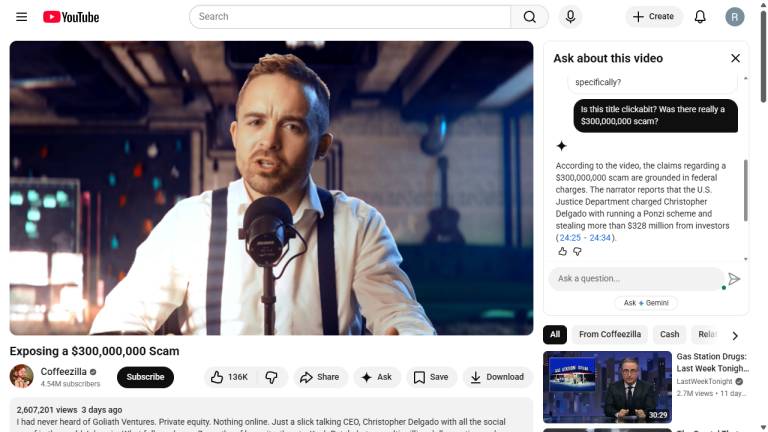Start voice search with microphone
The image size is (768, 432).
pyautogui.click(x=570, y=17)
